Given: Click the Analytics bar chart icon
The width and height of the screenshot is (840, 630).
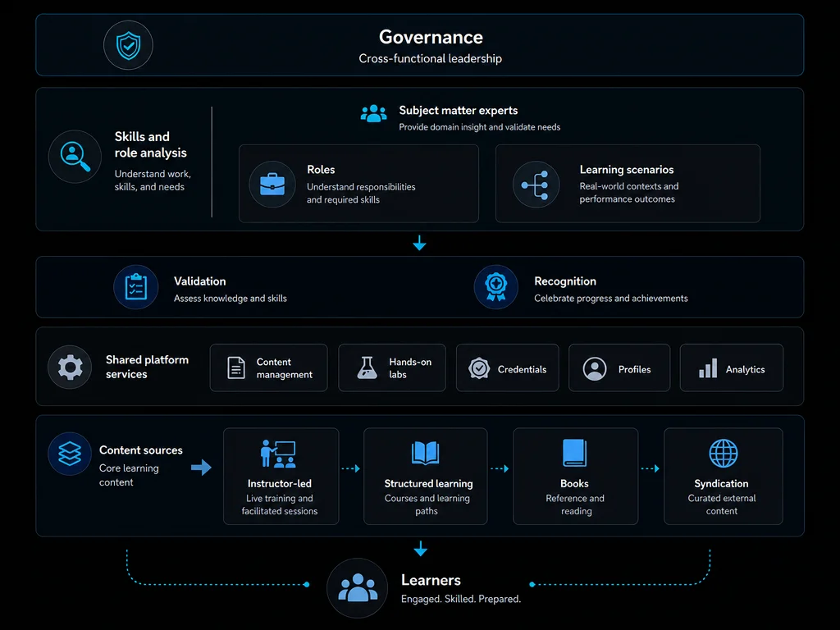Looking at the screenshot, I should coord(708,368).
